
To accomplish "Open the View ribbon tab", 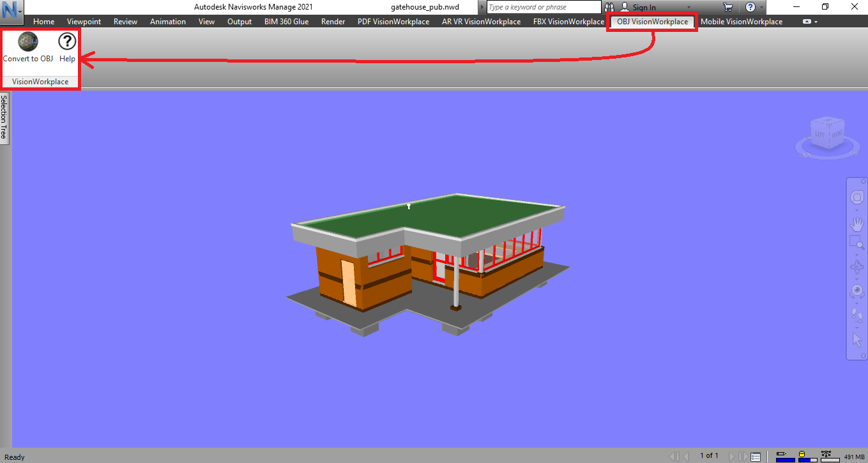I will click(206, 22).
